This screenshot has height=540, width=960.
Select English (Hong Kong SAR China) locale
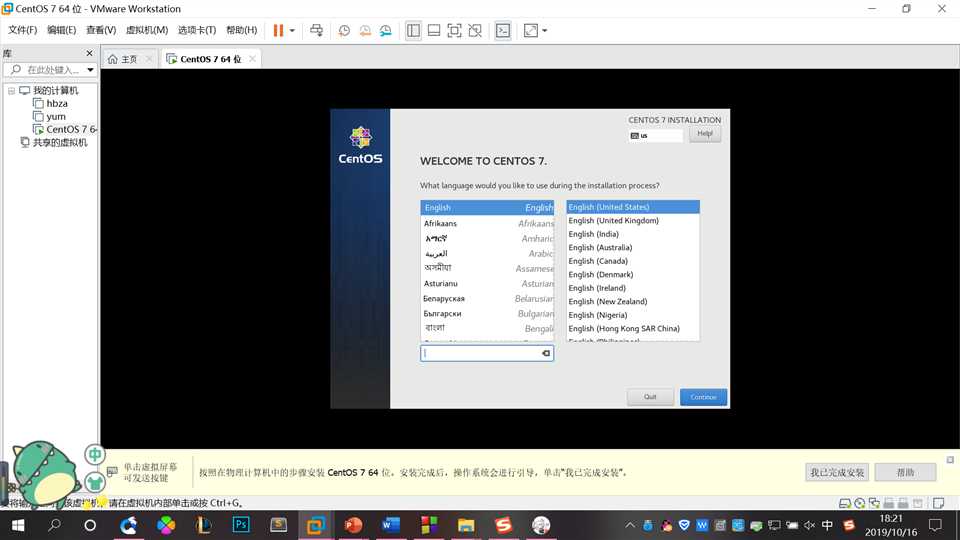(x=632, y=328)
